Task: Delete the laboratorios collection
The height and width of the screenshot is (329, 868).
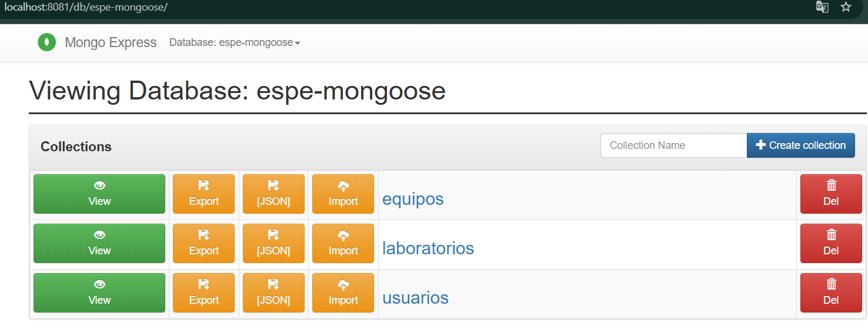Action: point(831,244)
